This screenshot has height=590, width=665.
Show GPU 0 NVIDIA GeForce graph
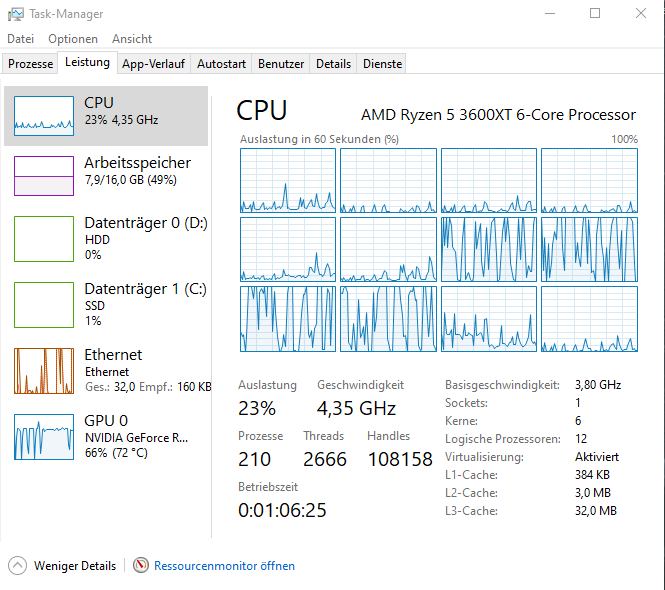[x=44, y=436]
